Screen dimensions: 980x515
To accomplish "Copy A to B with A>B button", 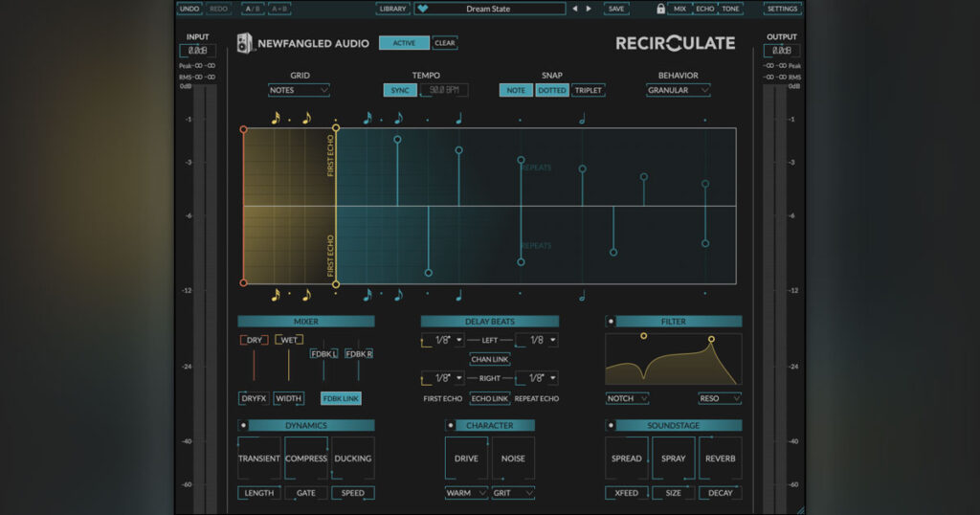I will [279, 9].
